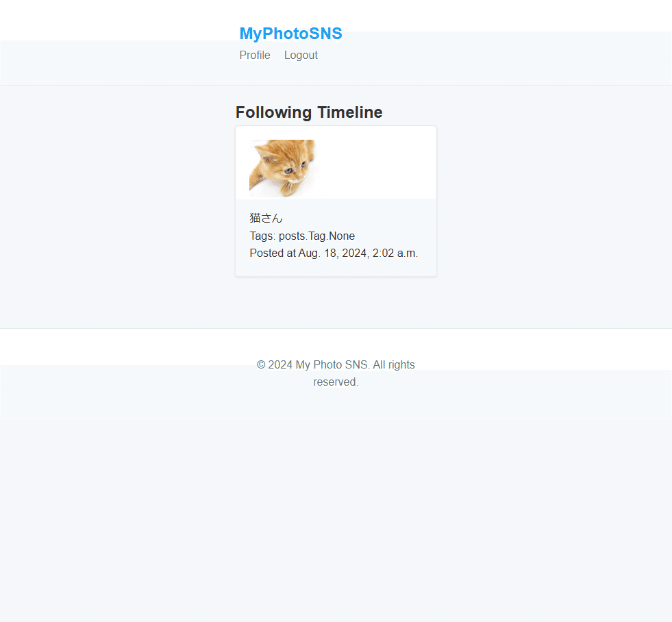
Task: Open the kitten photo thumbnail
Action: 284,169
